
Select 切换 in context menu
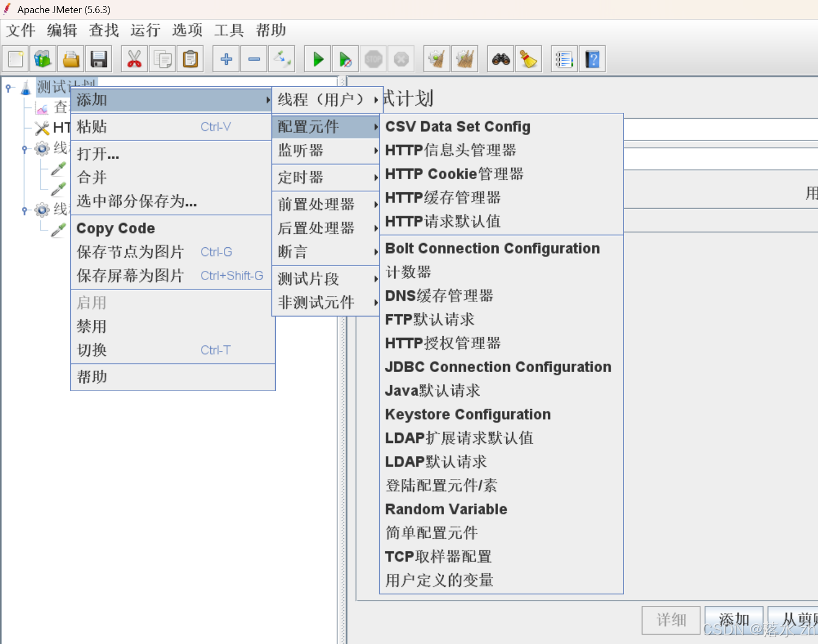(x=173, y=350)
